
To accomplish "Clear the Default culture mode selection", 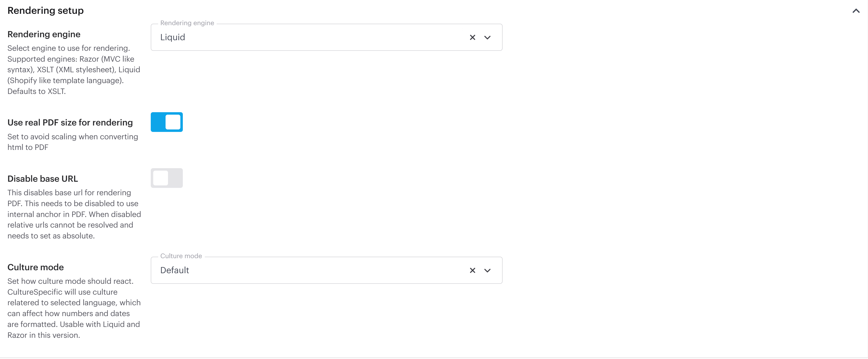I will click(472, 270).
